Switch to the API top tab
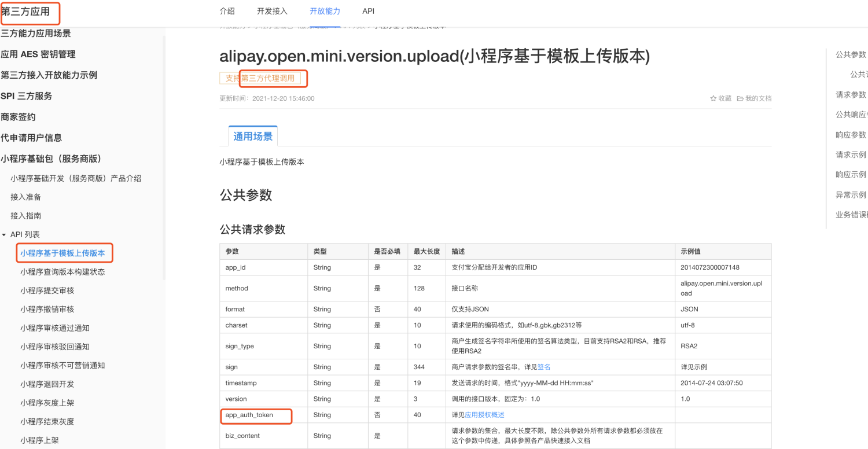 click(x=368, y=11)
